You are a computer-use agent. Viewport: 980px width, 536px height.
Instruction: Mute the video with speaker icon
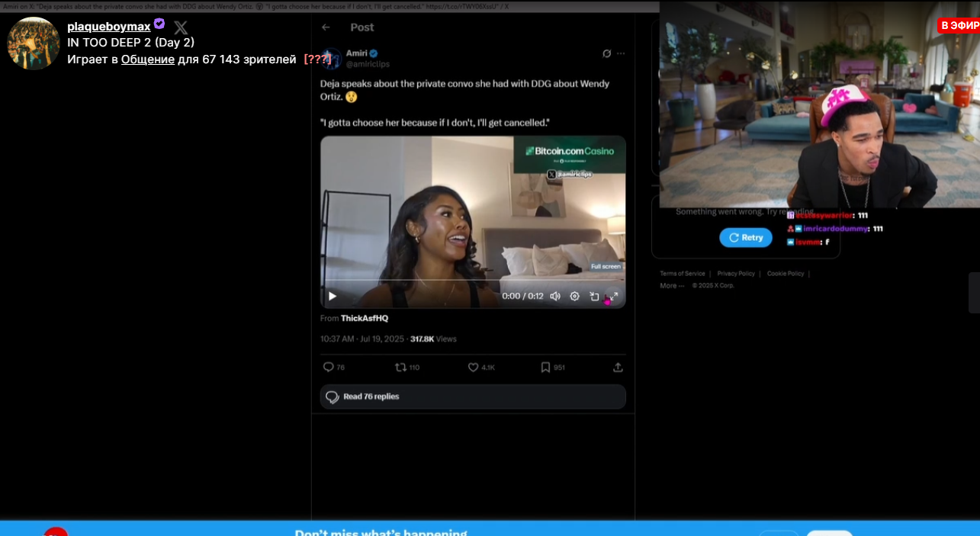(555, 296)
